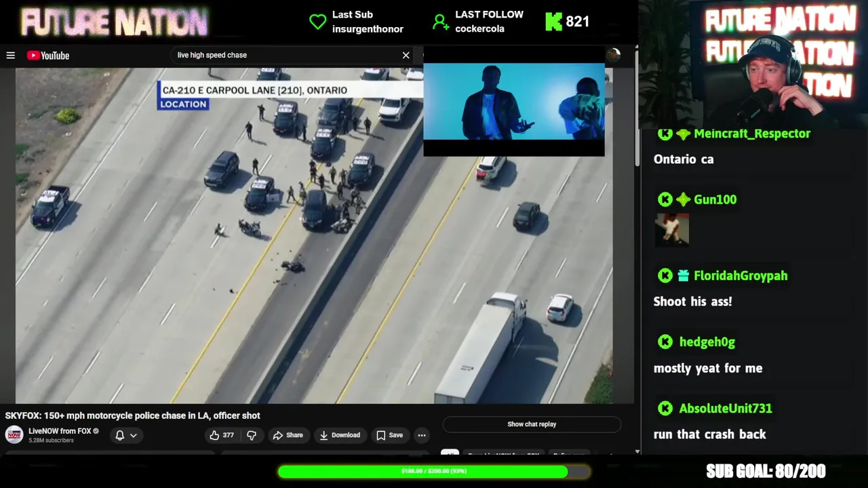Click the video title 'SKYFOX: 150+ mph motorcycle police chase'
The image size is (868, 488).
[133, 415]
